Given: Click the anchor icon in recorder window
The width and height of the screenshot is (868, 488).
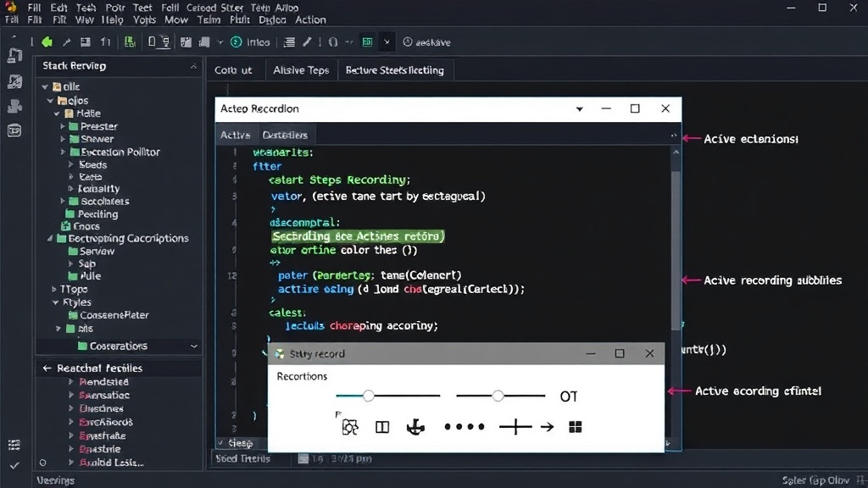Looking at the screenshot, I should [415, 427].
